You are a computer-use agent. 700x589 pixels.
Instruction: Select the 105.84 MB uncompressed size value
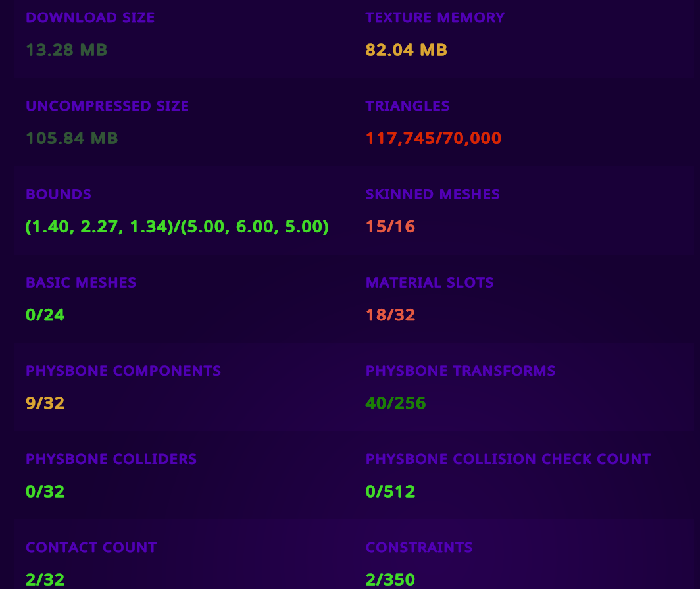[x=72, y=138]
